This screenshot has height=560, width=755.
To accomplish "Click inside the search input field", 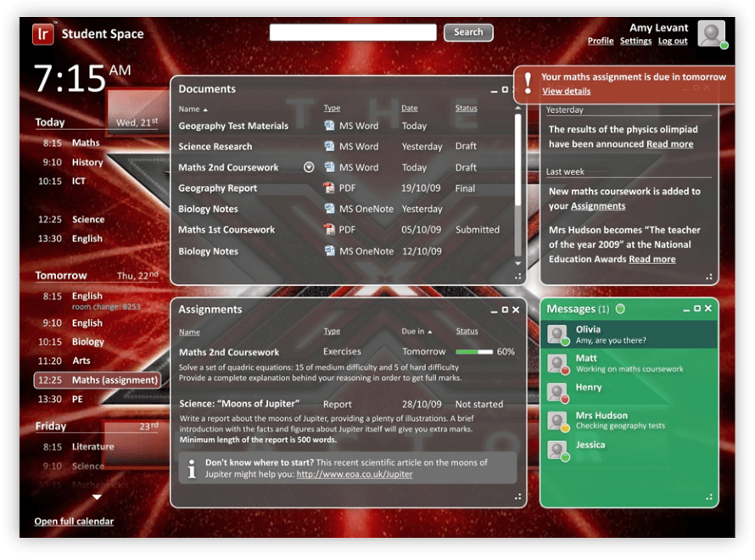I will tap(352, 32).
